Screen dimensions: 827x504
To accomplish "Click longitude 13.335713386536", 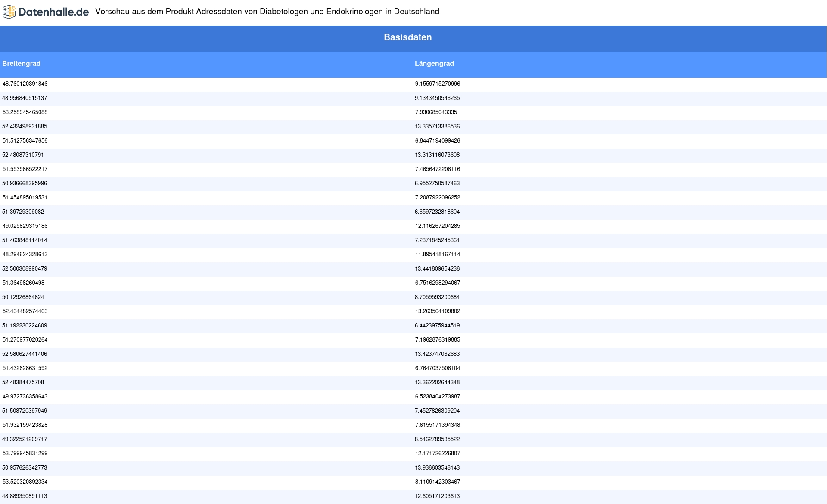I will (x=437, y=127).
